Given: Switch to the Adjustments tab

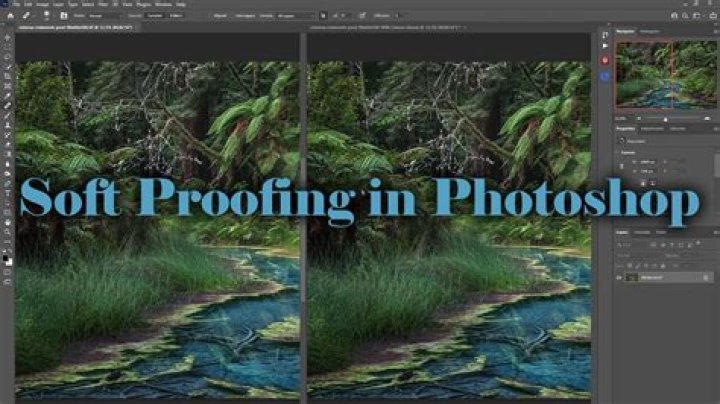Looking at the screenshot, I should (x=652, y=129).
